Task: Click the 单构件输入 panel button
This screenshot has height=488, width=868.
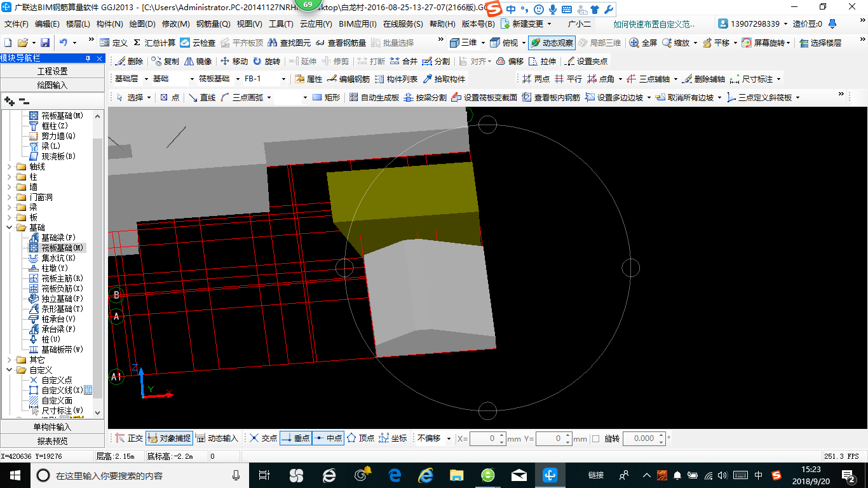Action: point(52,427)
